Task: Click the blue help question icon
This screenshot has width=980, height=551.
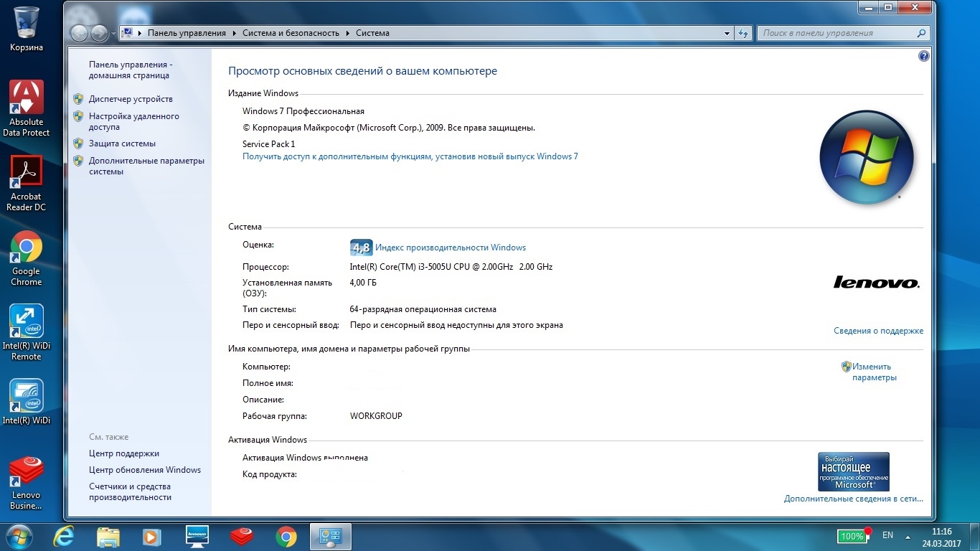Action: [x=924, y=56]
